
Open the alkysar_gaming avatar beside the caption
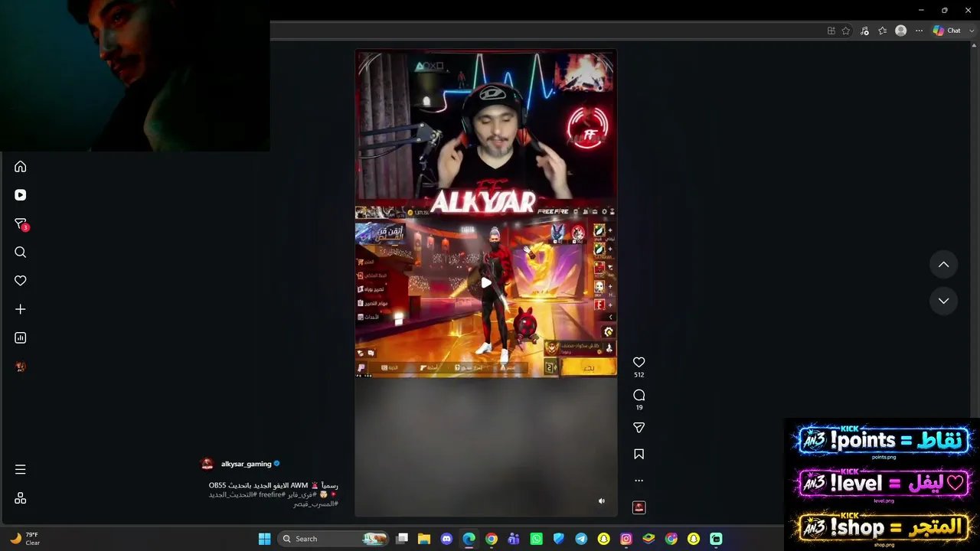[x=207, y=464]
